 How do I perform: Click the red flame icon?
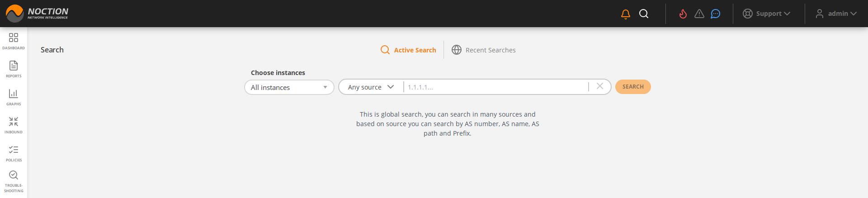click(x=683, y=14)
